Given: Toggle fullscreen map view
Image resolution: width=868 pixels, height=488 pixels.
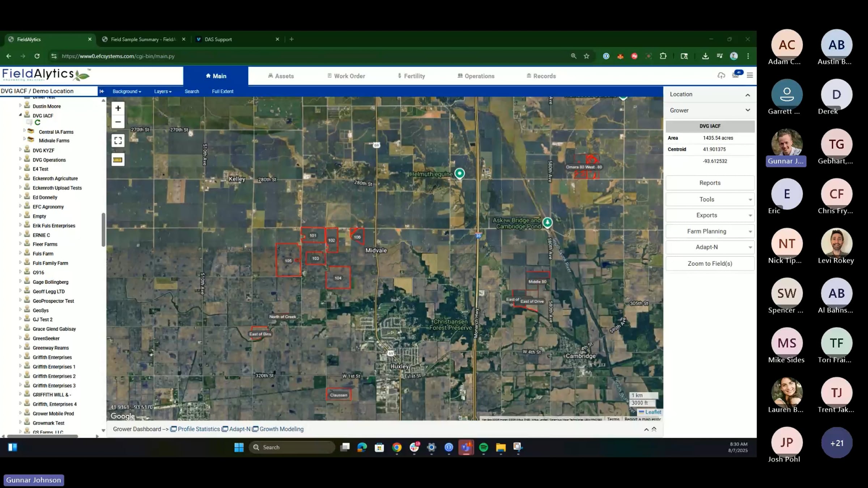Looking at the screenshot, I should click(118, 141).
